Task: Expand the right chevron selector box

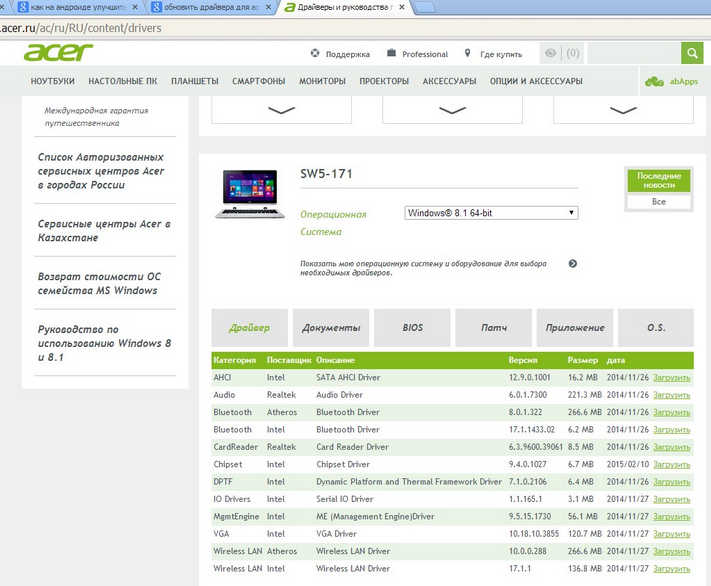Action: tap(623, 110)
